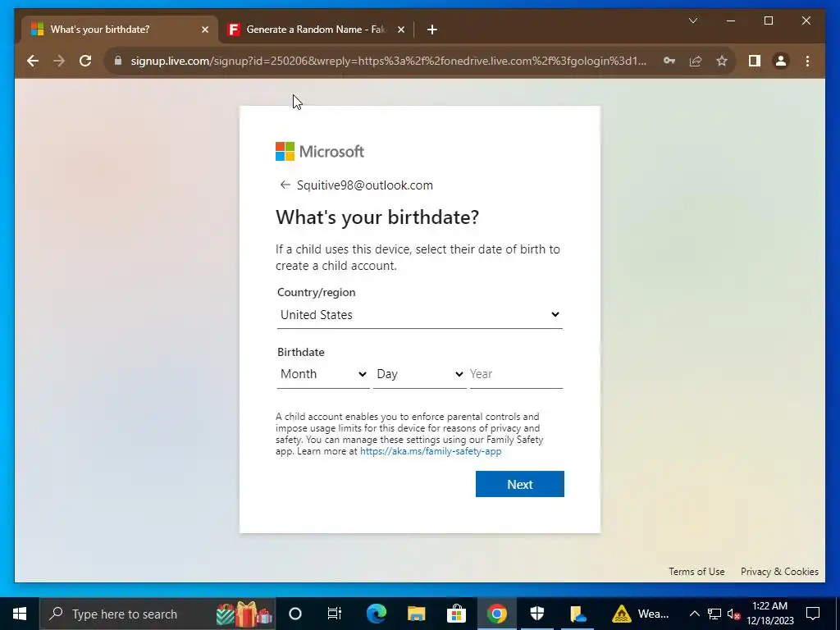Open File Explorer from taskbar
This screenshot has width=840, height=630.
(416, 614)
